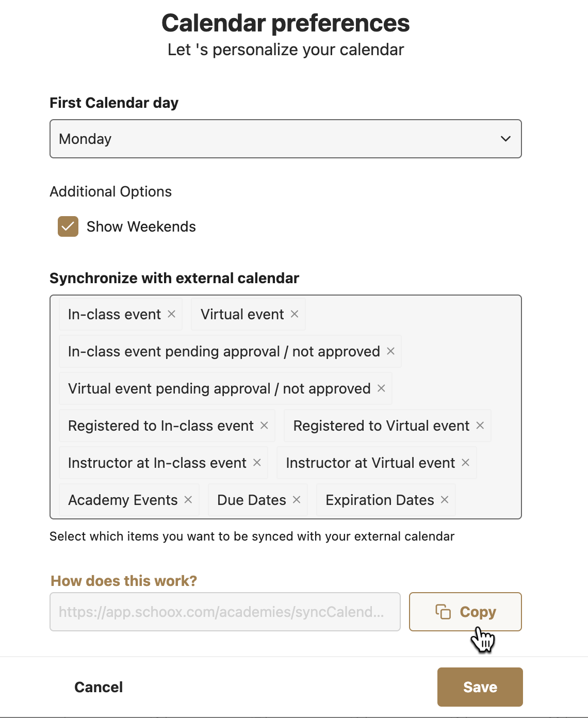Remove the Academy Events tag
Image resolution: width=588 pixels, height=718 pixels.
click(188, 500)
